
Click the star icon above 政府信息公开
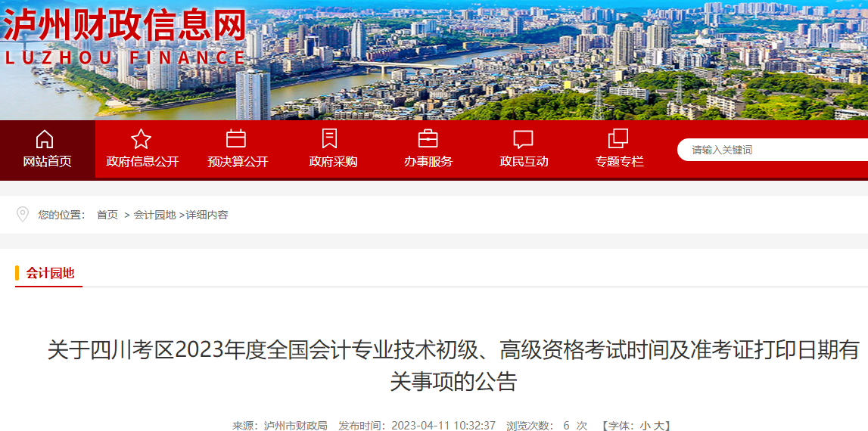tap(142, 139)
